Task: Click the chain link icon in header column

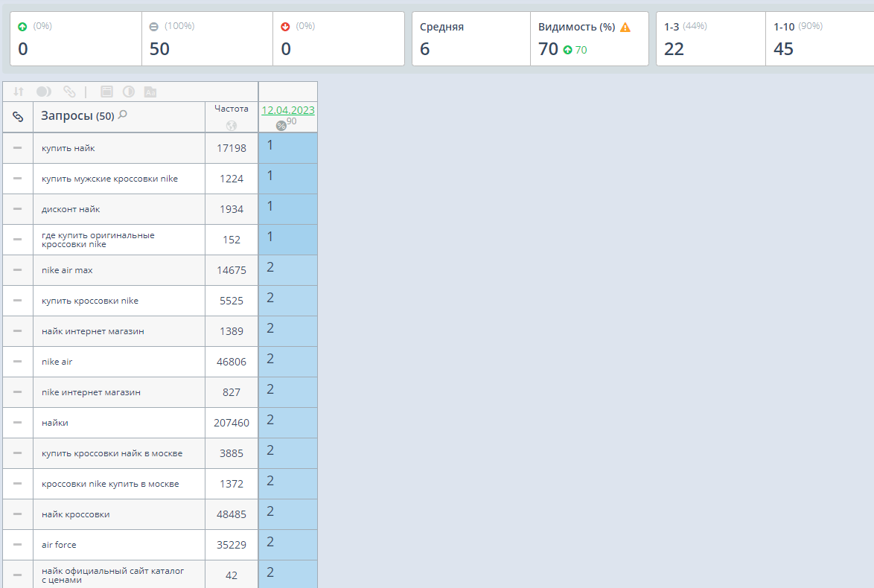Action: (18, 117)
